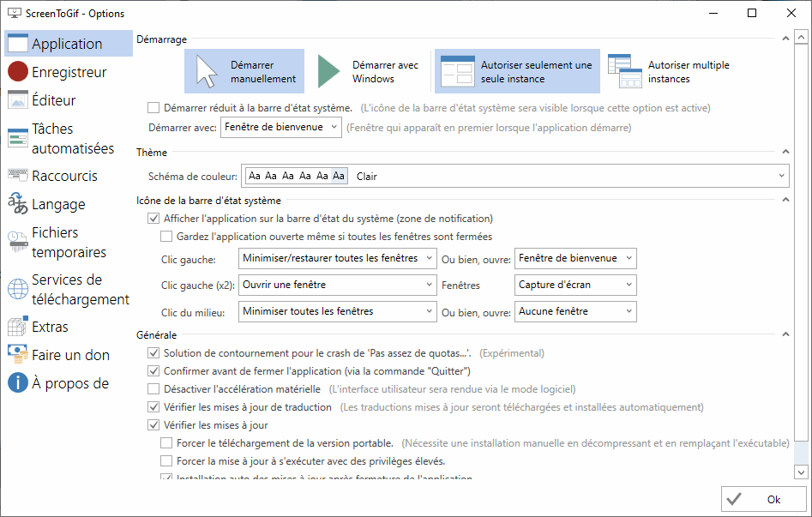Click the Faire un don money icon
Screen dimensions: 812x517
(x=18, y=355)
